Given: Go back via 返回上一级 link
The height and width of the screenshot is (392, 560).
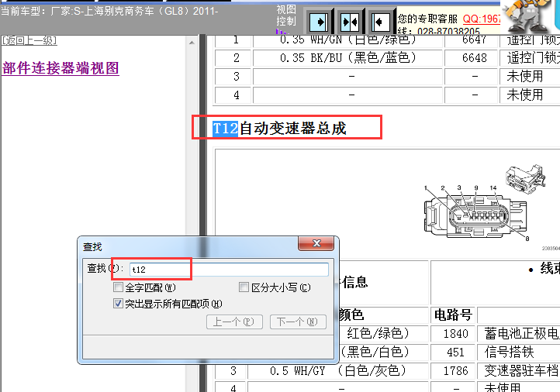Looking at the screenshot, I should pyautogui.click(x=29, y=40).
